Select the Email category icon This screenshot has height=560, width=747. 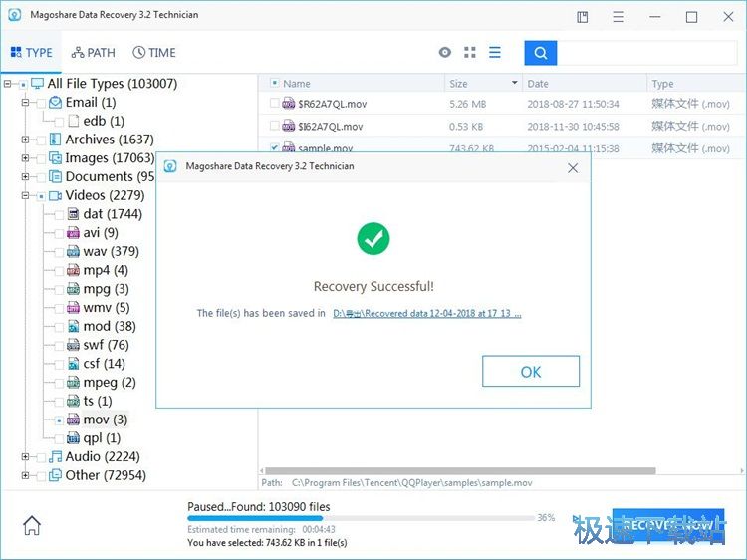pos(55,102)
